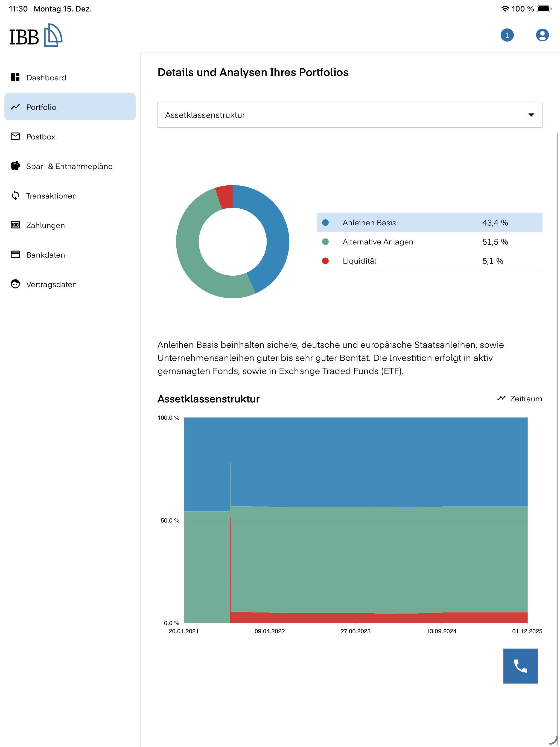Select the Anleihen Basis legend row
This screenshot has height=747, width=560.
pos(429,223)
